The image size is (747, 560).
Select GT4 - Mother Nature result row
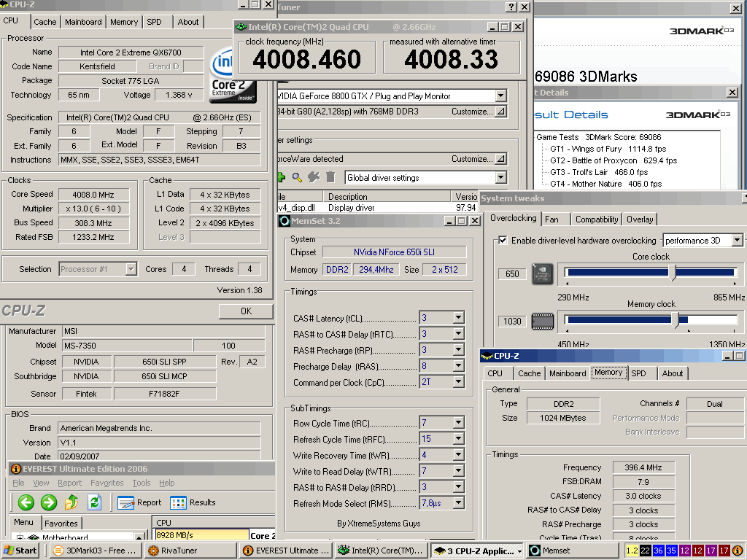[x=606, y=184]
